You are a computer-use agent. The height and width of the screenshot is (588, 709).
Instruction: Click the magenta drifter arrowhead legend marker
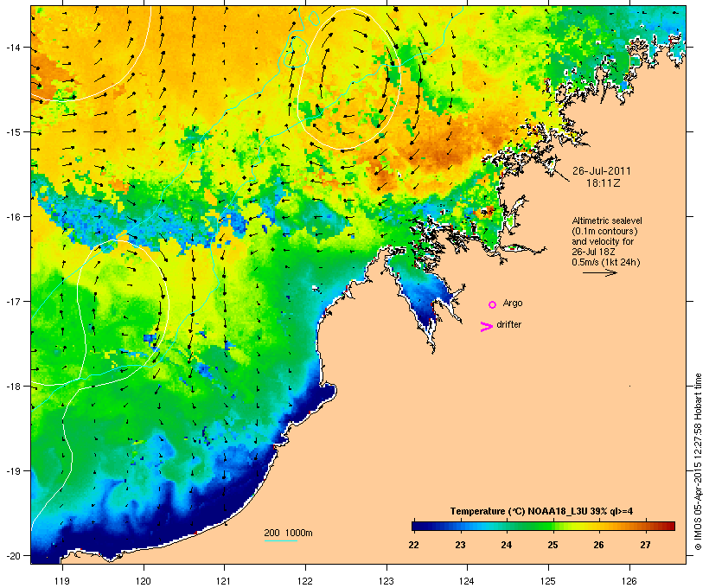[x=486, y=327]
